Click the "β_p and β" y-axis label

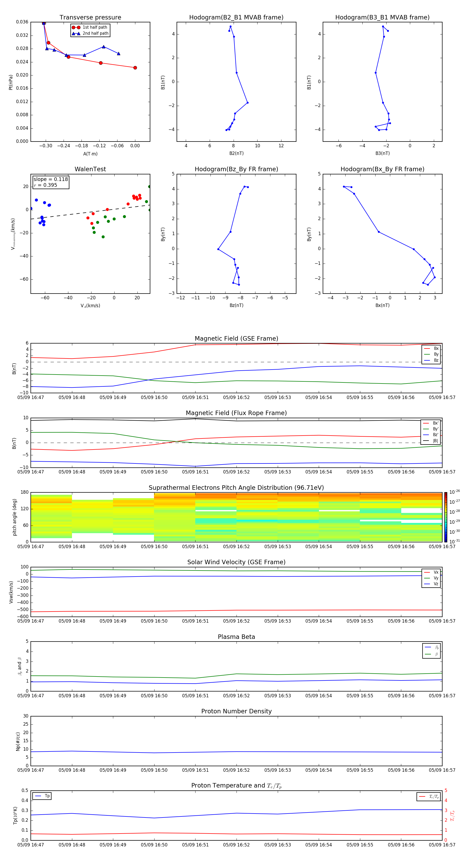point(19,666)
